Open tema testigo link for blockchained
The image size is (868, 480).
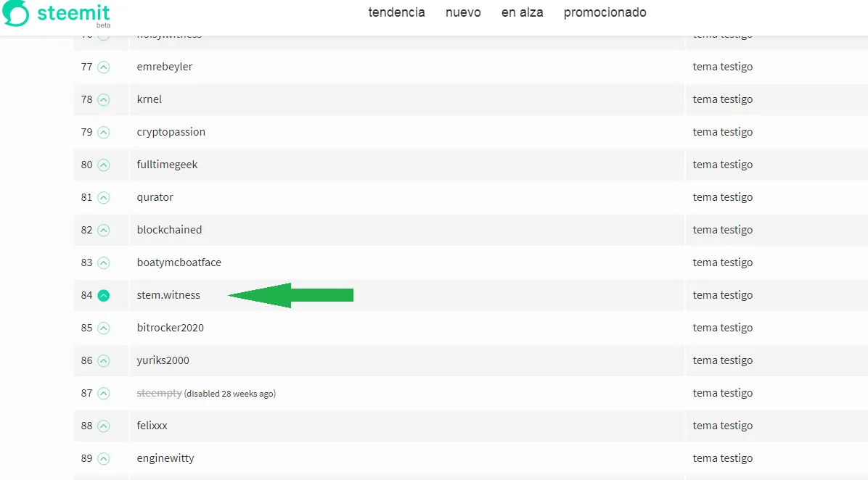722,230
